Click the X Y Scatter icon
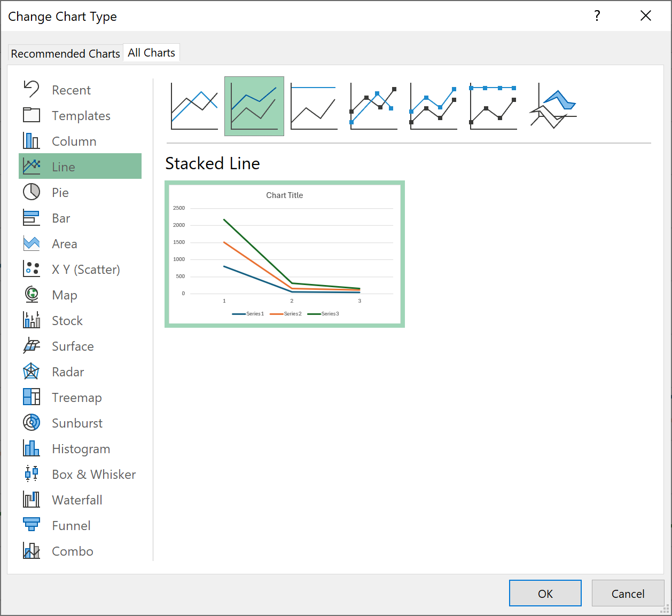The width and height of the screenshot is (672, 616). pos(32,268)
